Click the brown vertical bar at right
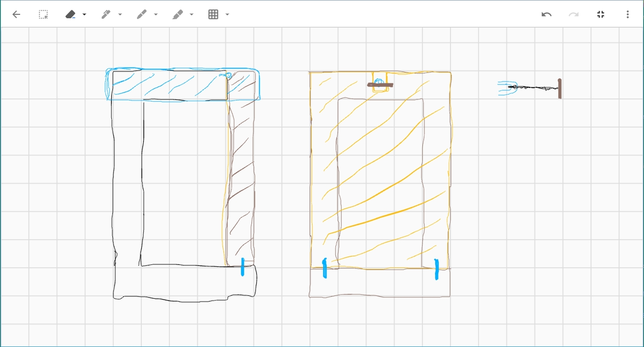Screen dimensions: 644x347 [x=560, y=88]
